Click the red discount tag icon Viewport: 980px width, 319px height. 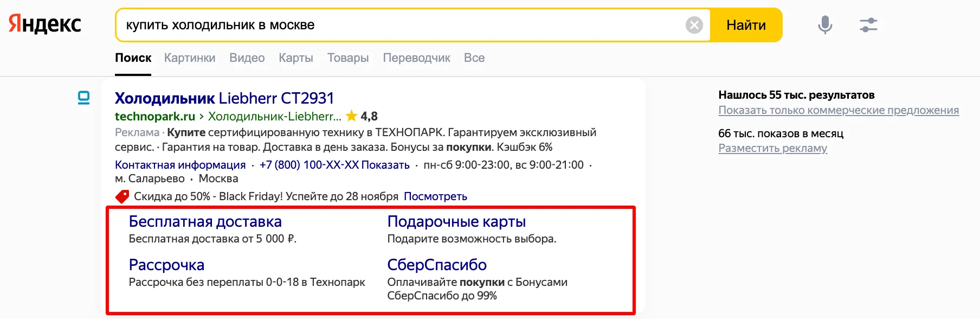point(122,196)
